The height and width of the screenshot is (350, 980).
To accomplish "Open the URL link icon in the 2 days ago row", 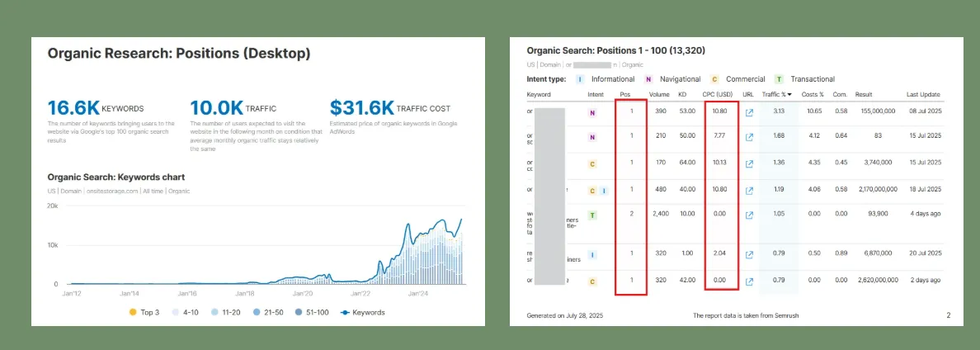I will click(749, 281).
